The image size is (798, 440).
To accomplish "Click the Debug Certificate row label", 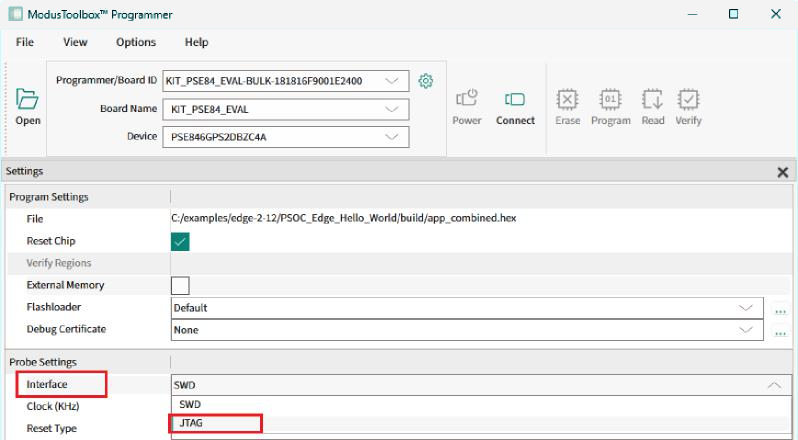I will tap(66, 329).
